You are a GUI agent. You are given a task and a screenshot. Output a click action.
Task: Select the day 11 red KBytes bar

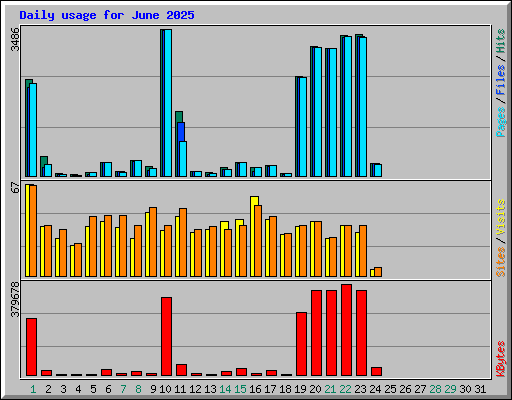click(181, 370)
